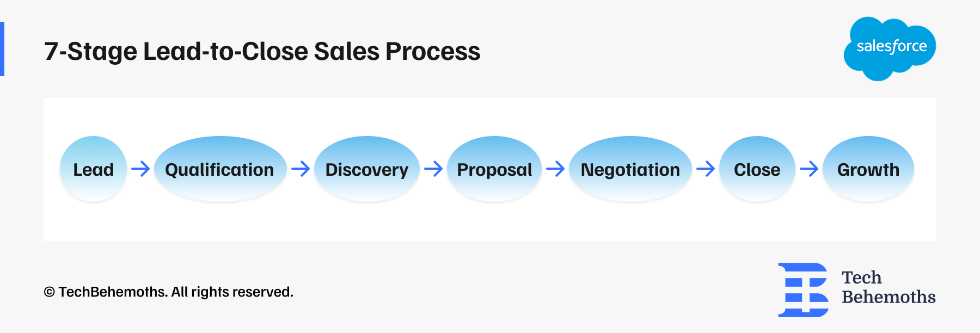The height and width of the screenshot is (333, 980).
Task: Click the 7-Stage Lead-to-Close Sales Process title
Action: click(x=262, y=52)
